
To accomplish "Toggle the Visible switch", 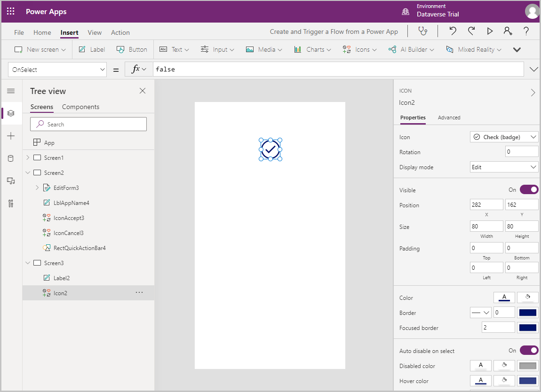I will tap(529, 189).
